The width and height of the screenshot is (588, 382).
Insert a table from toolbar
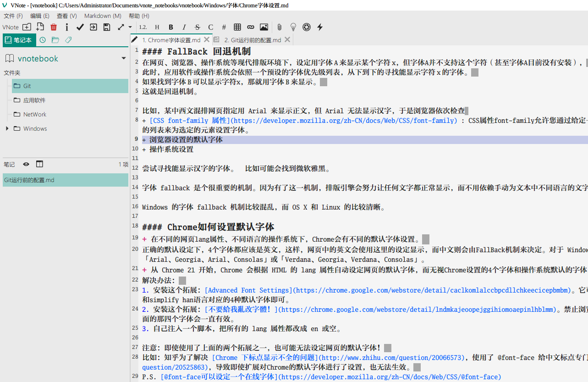click(x=237, y=27)
